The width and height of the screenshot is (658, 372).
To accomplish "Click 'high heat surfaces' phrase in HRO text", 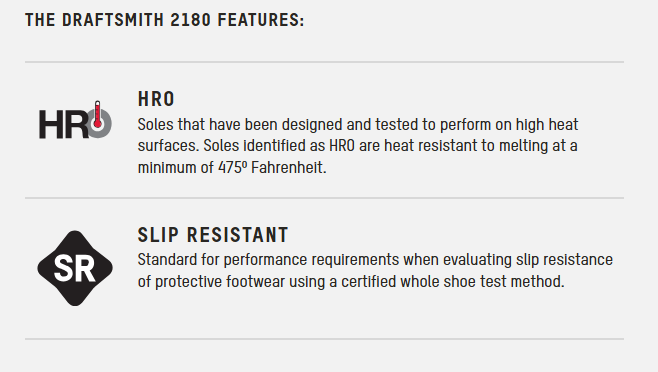I will click(x=358, y=135).
